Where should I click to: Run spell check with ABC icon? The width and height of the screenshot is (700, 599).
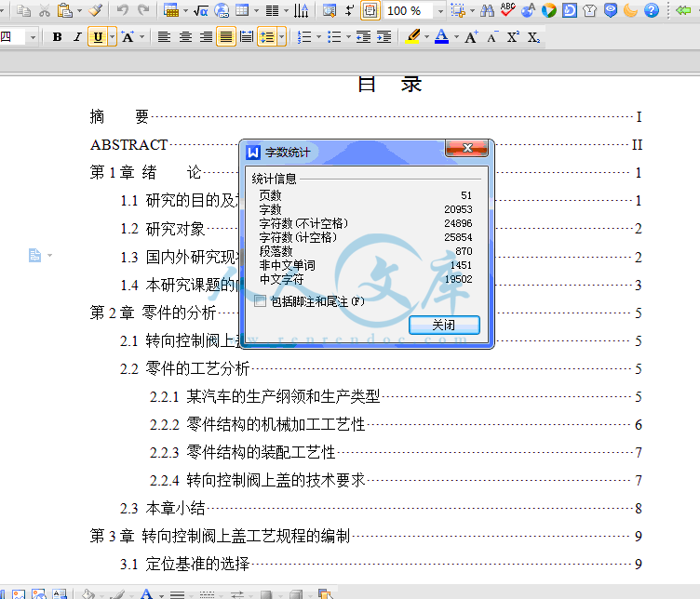507,10
